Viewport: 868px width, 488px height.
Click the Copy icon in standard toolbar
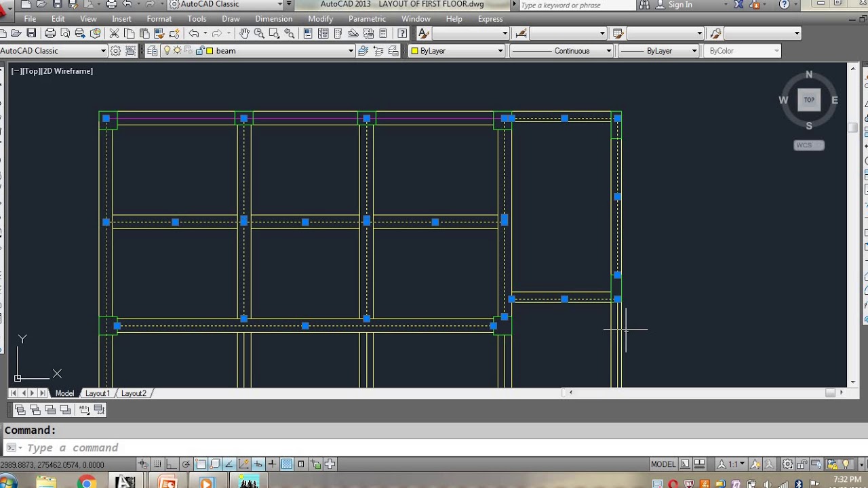(x=129, y=33)
